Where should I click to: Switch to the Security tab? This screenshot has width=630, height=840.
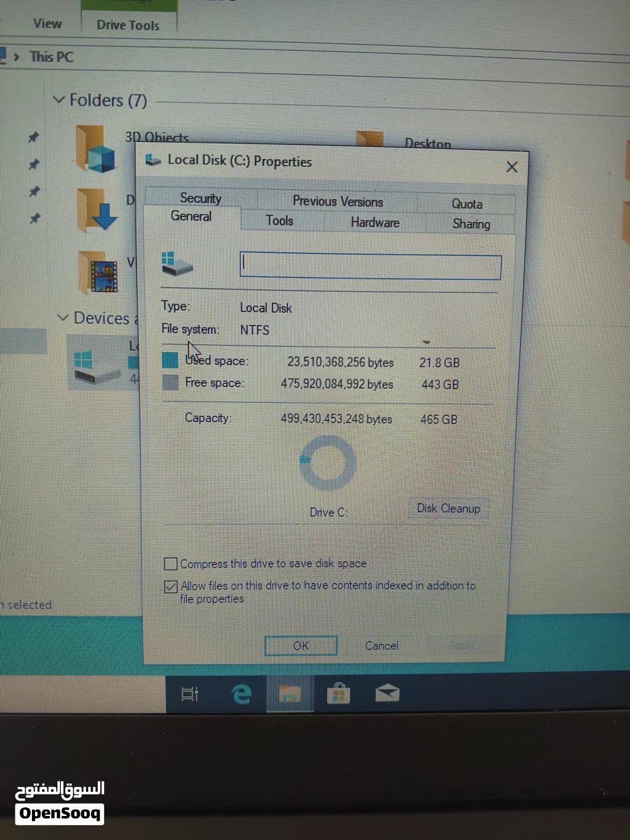[x=200, y=198]
